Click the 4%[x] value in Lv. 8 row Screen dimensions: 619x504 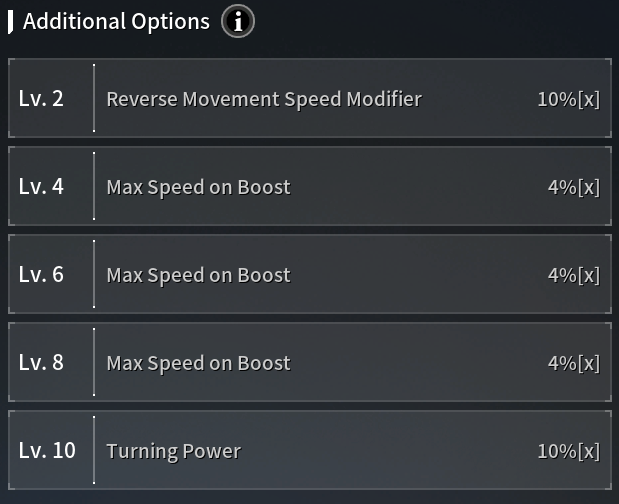tap(574, 363)
